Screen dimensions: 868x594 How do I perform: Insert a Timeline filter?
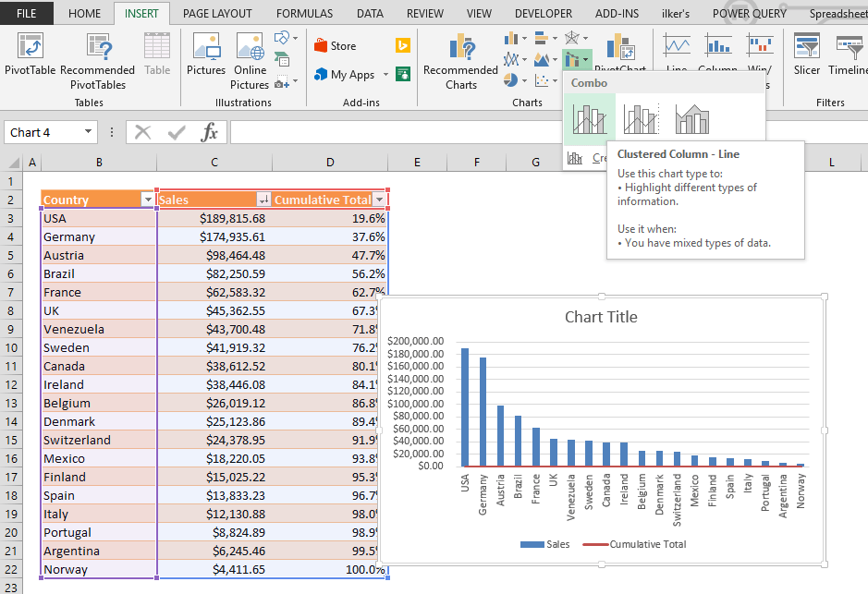click(848, 54)
